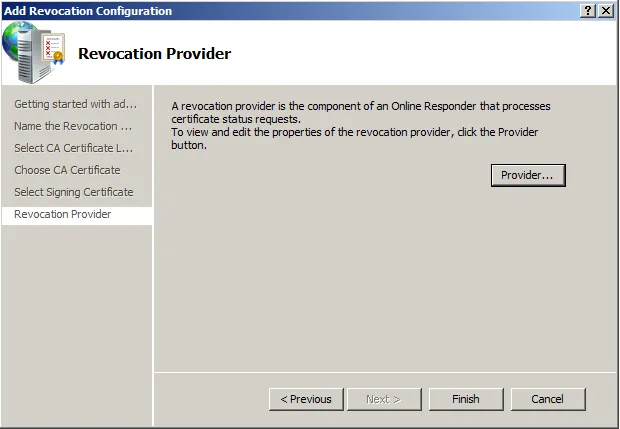Go back with the Previous button
The height and width of the screenshot is (429, 620).
(306, 399)
